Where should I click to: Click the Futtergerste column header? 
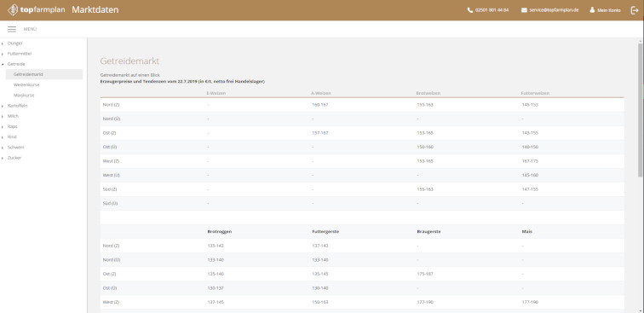[x=325, y=232]
